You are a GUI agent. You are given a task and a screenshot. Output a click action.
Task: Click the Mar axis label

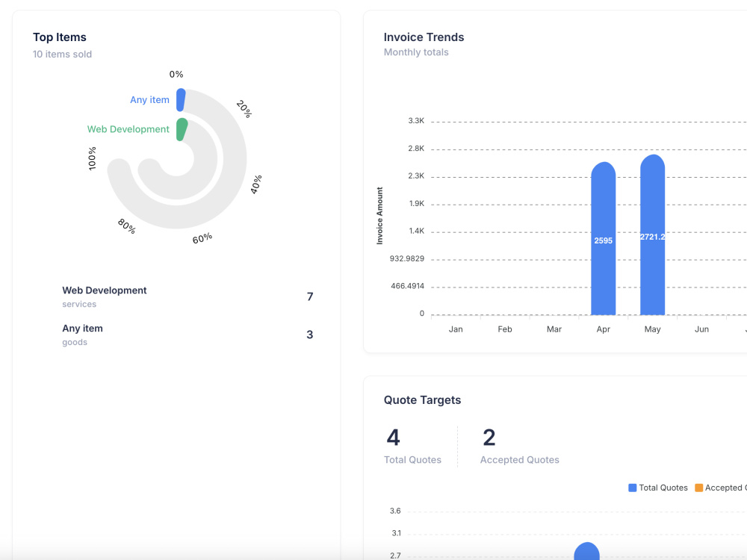point(554,329)
